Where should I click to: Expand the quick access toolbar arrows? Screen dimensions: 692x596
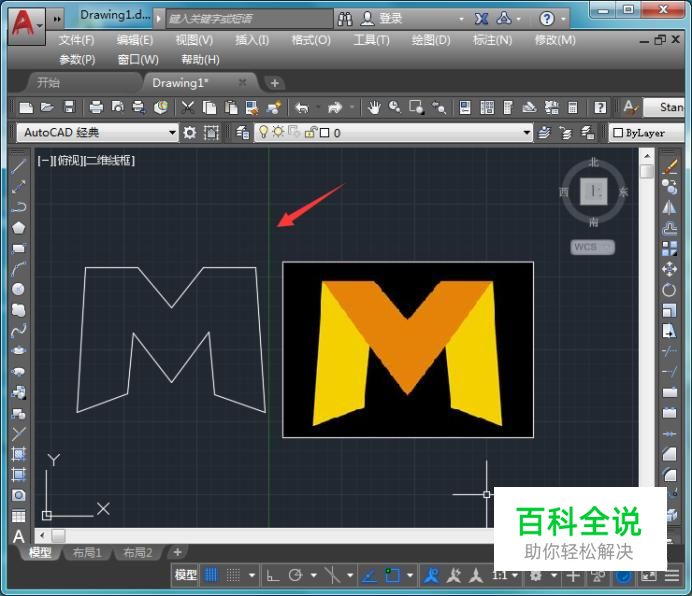click(57, 19)
